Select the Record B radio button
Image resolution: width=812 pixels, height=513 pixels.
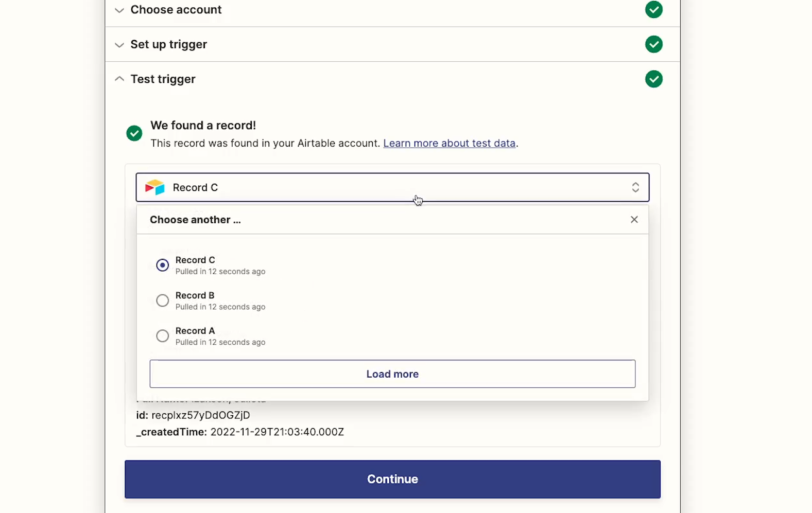pos(163,300)
